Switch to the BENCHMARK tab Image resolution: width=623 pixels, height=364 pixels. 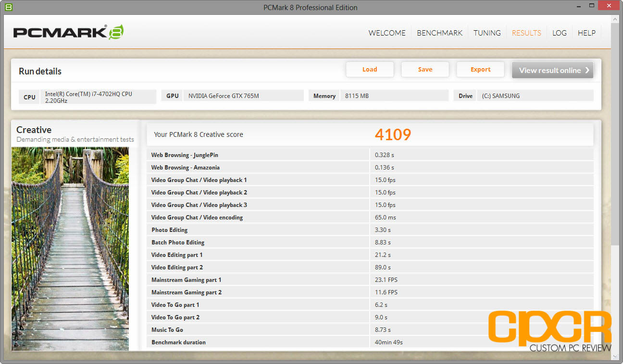[x=439, y=33]
